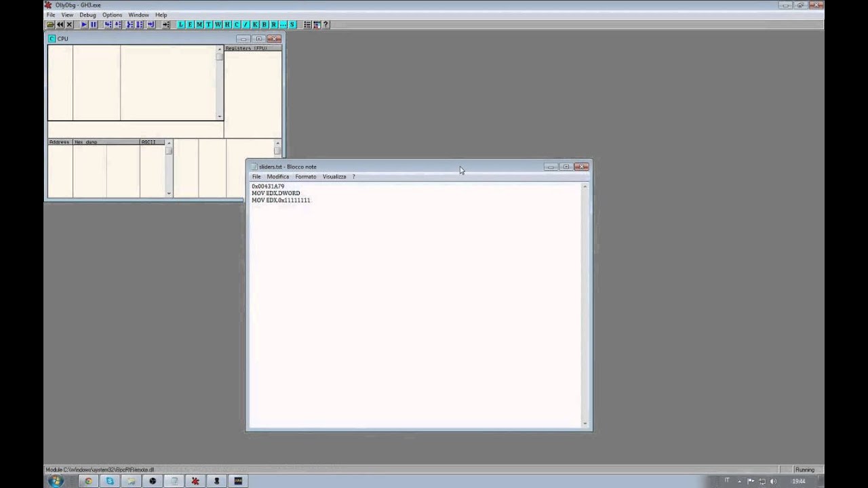868x488 pixels.
Task: Click the CPU window icon in its title bar
Action: tap(52, 39)
